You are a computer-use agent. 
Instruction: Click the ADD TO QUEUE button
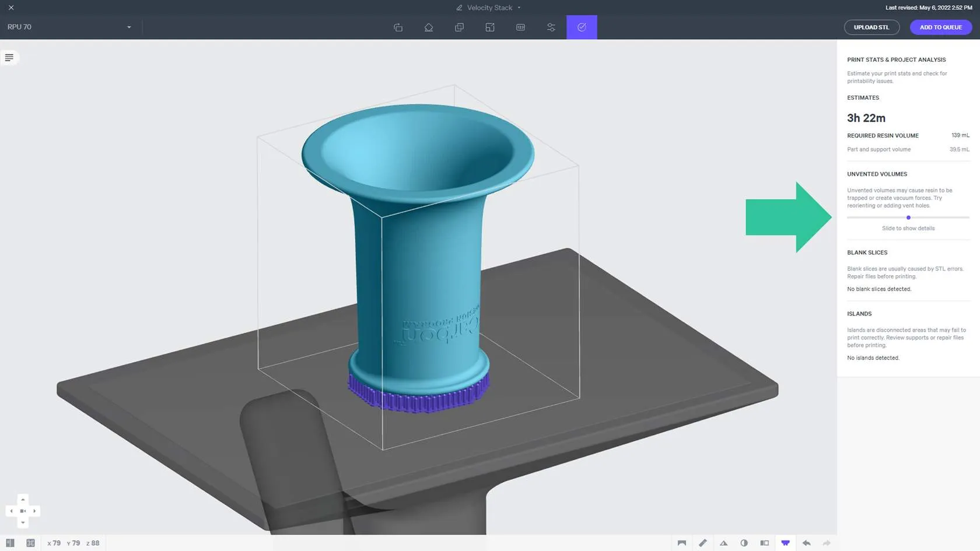tap(941, 27)
